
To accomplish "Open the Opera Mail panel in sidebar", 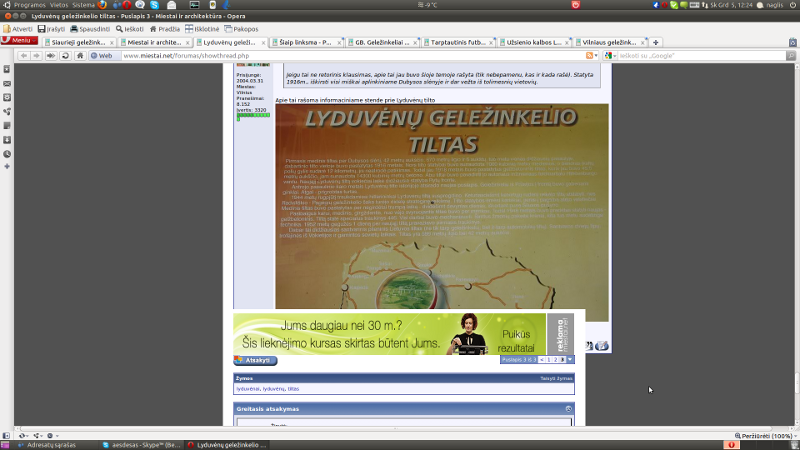I will pos(7,83).
